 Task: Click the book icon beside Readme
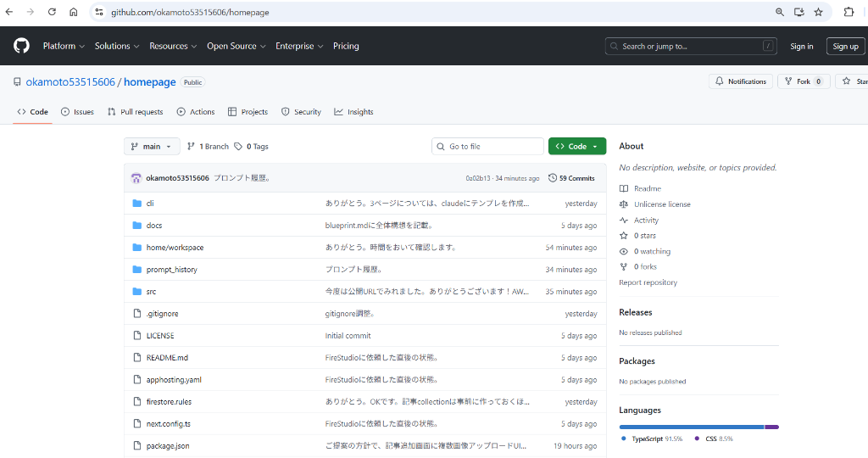coord(624,188)
